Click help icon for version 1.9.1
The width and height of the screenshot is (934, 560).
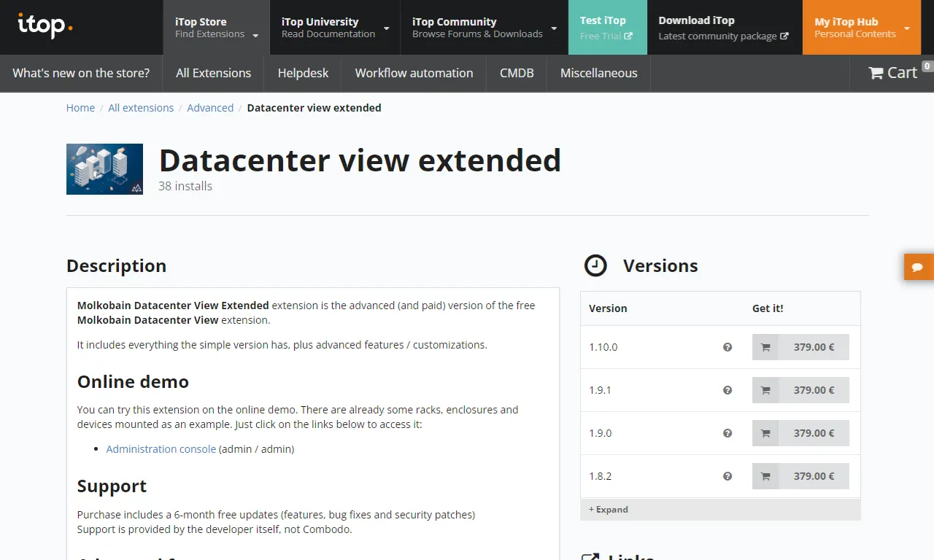coord(727,390)
